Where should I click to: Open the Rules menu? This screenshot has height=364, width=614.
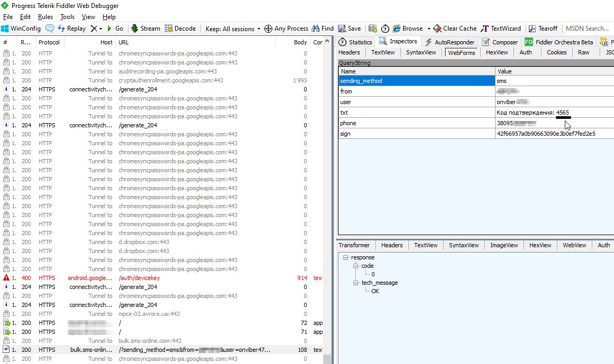tap(45, 17)
